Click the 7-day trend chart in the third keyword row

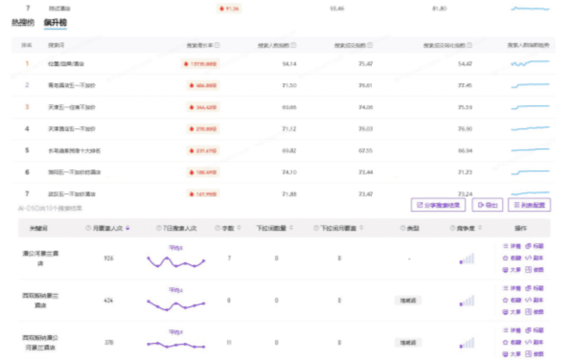tap(176, 344)
